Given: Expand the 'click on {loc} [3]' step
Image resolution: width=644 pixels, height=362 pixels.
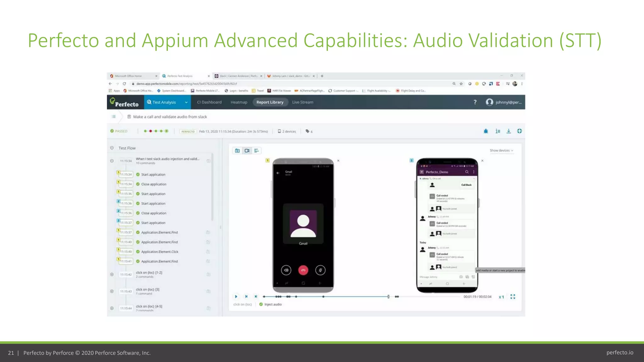Looking at the screenshot, I should point(112,291).
